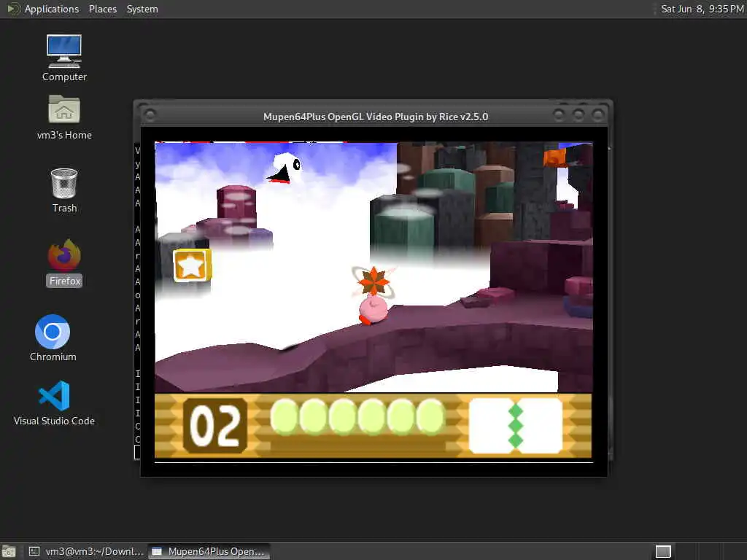Open the System menu
Screen dimensions: 747x560
click(x=142, y=9)
